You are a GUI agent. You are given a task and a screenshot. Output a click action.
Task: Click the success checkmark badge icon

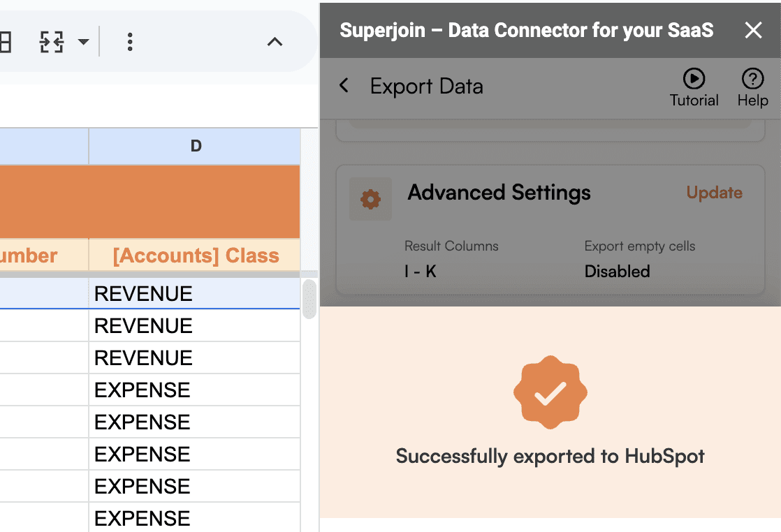550,392
